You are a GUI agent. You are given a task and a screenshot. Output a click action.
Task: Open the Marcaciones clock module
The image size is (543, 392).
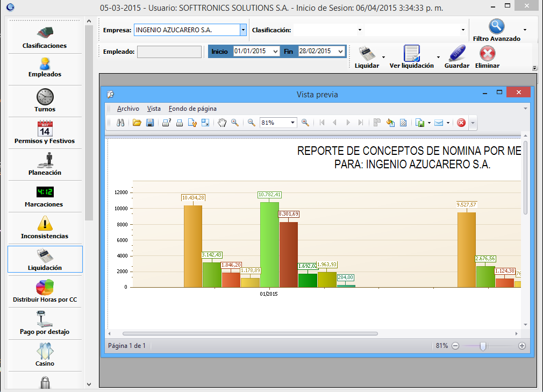pos(45,196)
